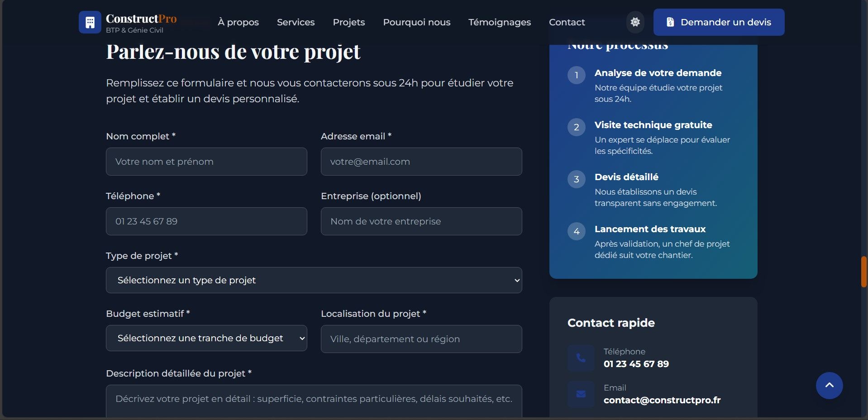Focus the Adresse email field
This screenshot has width=868, height=420.
(x=421, y=162)
